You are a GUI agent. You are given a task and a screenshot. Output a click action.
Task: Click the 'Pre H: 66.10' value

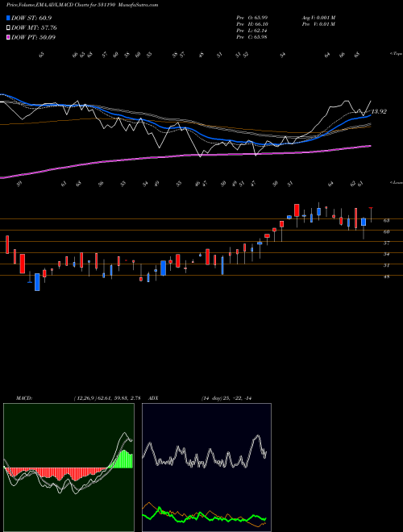tap(252, 24)
